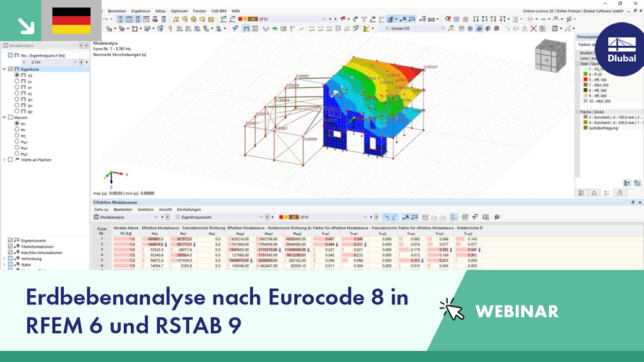
Task: Toggle the Eigenform checkbox
Action: tap(11, 69)
